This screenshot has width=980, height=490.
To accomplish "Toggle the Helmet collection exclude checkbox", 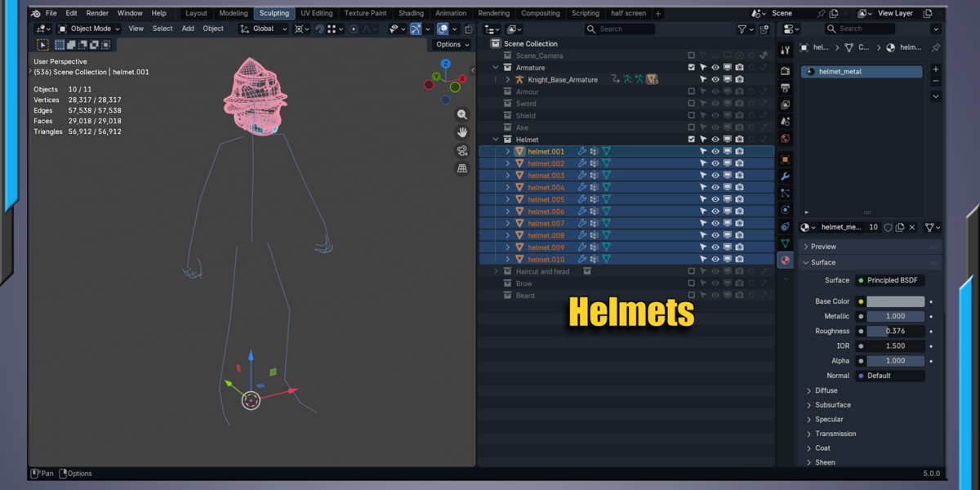I will [692, 140].
